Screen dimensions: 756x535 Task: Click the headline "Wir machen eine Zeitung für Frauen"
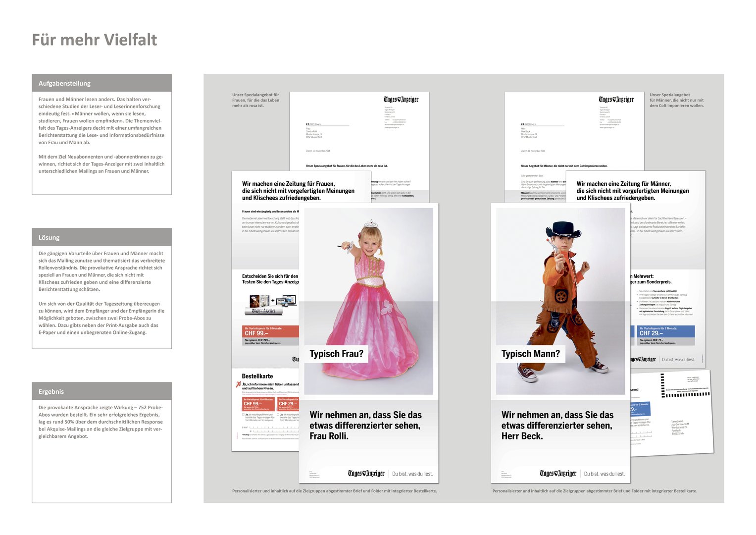[298, 191]
